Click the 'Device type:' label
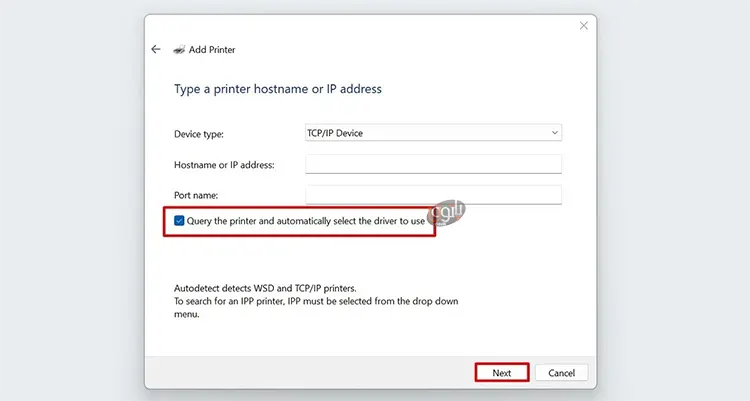This screenshot has width=750, height=401. [x=199, y=134]
